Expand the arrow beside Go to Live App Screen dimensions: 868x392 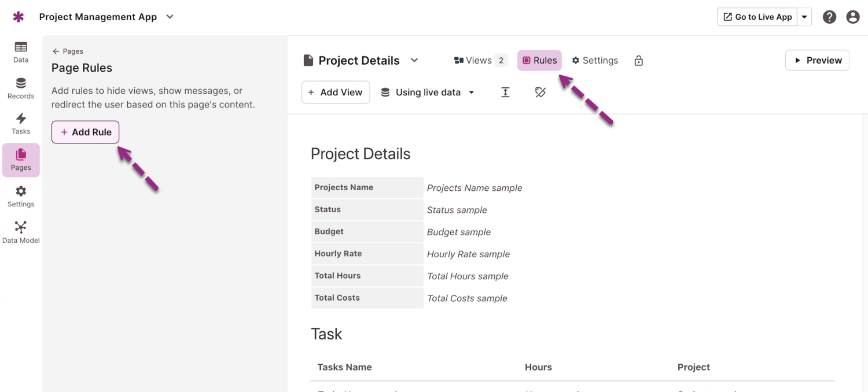[804, 17]
